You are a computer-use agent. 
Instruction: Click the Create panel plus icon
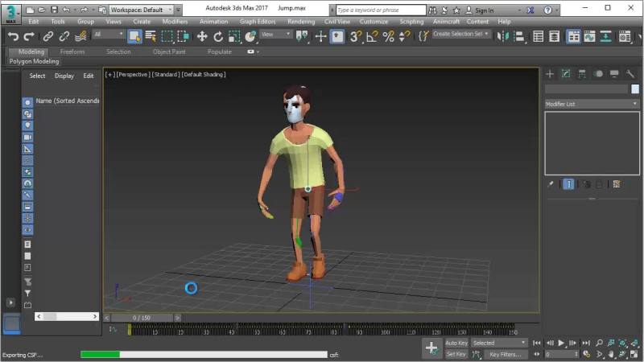tap(551, 74)
